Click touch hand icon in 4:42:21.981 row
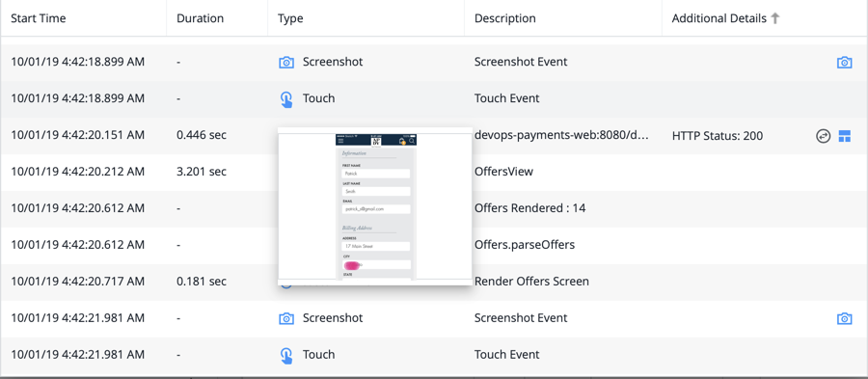 click(285, 355)
